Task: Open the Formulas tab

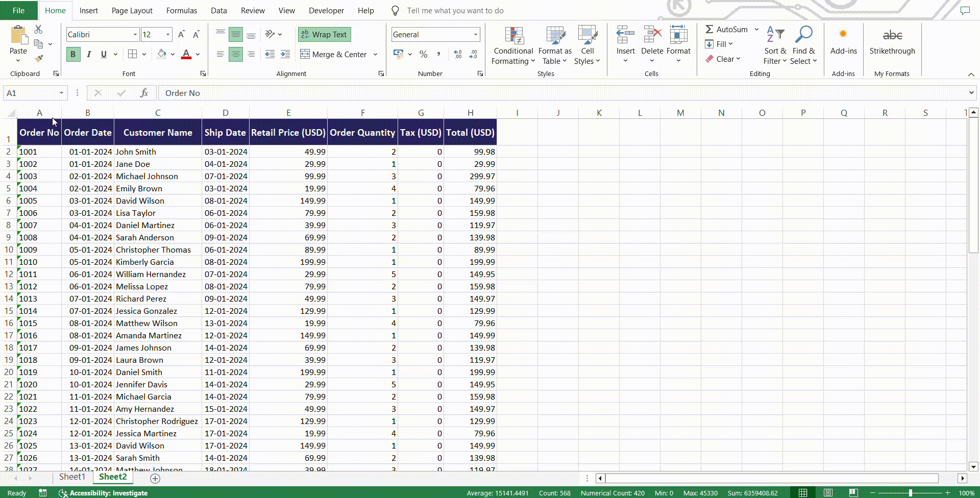Action: [182, 10]
